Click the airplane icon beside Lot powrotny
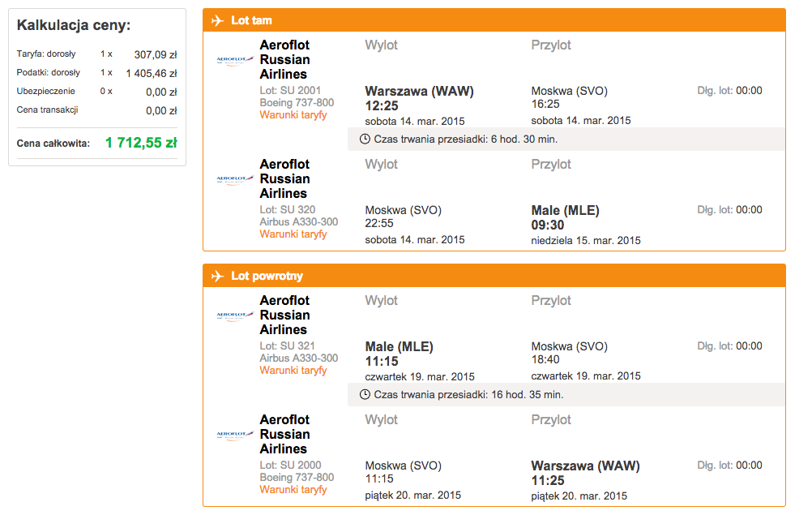The width and height of the screenshot is (812, 515). (x=217, y=276)
